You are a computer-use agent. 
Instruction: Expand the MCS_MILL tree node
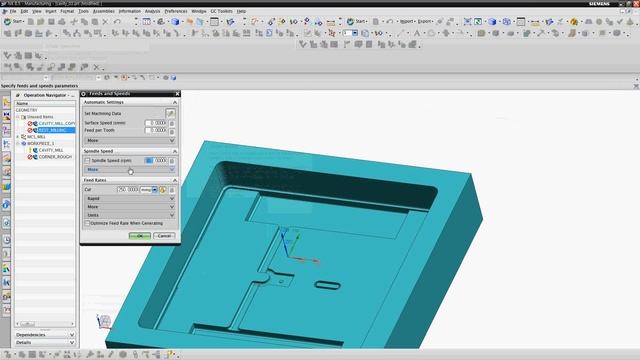pos(18,137)
